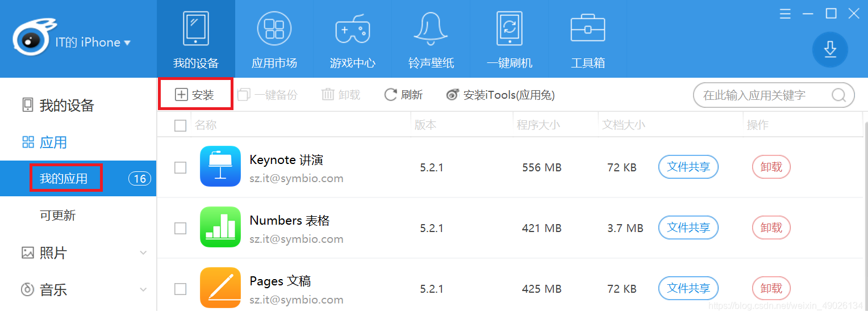Expand the 音乐 section chevron
The width and height of the screenshot is (868, 316).
143,290
